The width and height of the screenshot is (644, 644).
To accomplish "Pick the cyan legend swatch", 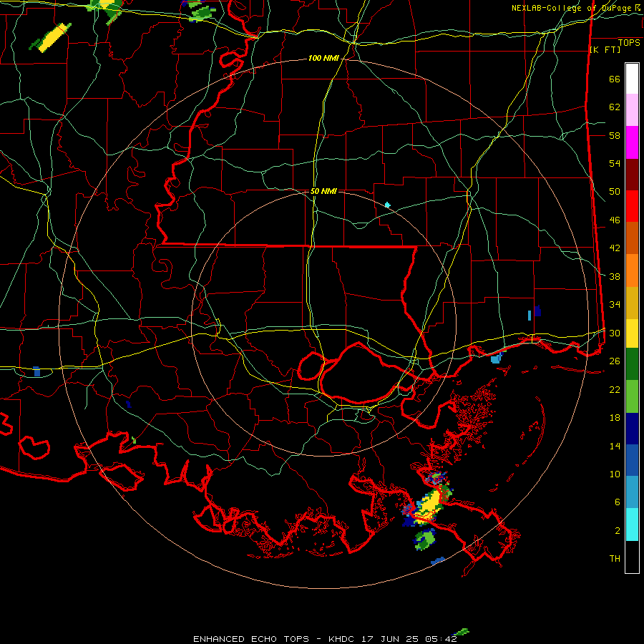I will click(632, 525).
